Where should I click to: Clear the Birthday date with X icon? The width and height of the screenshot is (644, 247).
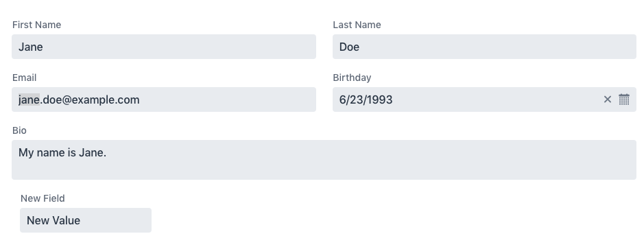pos(608,99)
